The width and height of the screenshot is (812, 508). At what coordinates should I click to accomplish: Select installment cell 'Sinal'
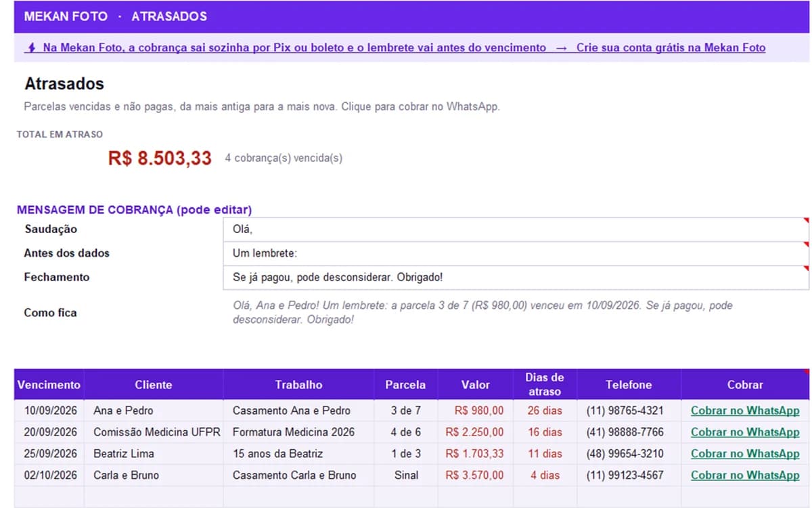point(405,475)
